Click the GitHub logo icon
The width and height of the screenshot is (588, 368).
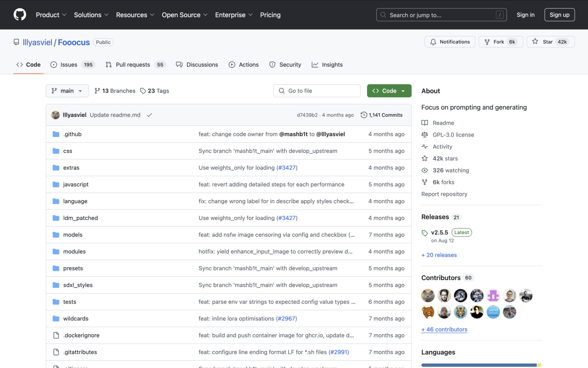tap(20, 15)
